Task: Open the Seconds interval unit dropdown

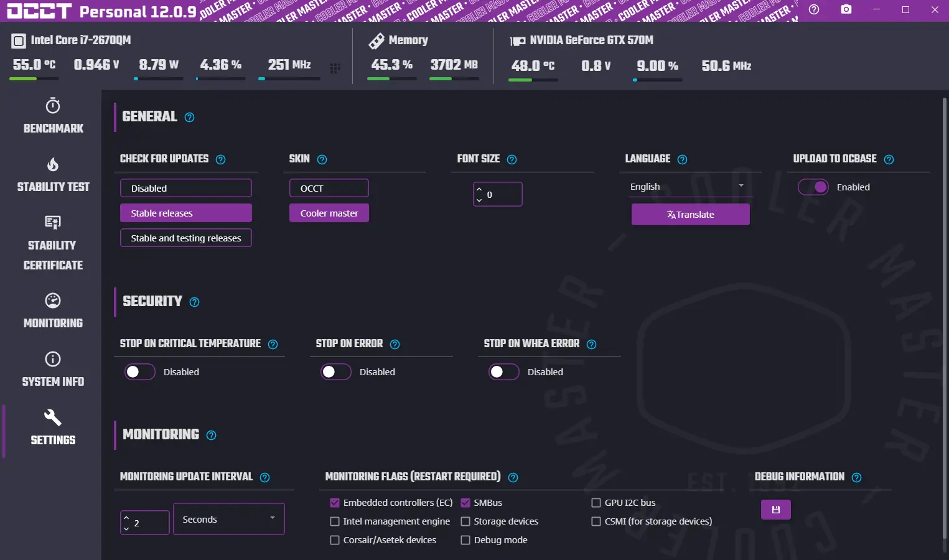Action: 229,519
